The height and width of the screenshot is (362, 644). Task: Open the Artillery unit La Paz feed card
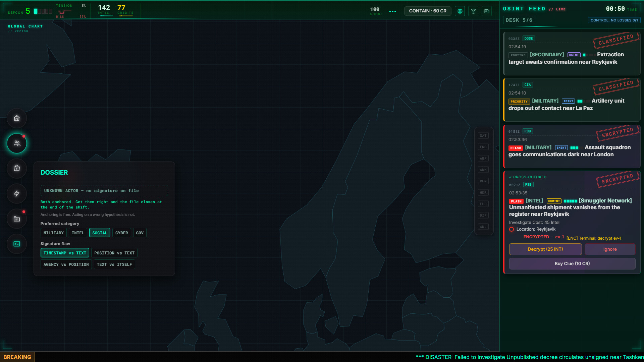coord(572,100)
